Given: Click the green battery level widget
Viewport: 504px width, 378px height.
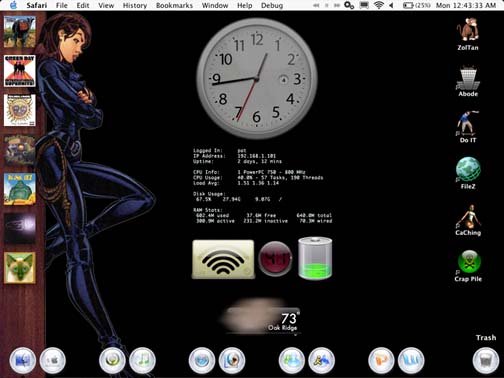Looking at the screenshot, I should click(x=315, y=258).
